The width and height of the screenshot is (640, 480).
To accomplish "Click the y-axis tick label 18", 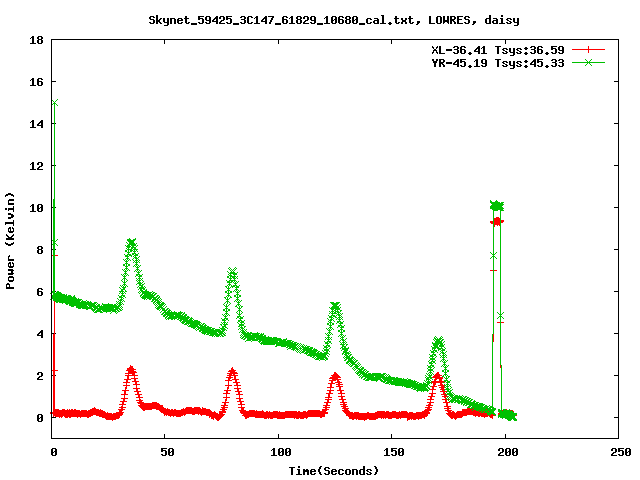I will point(36,40).
